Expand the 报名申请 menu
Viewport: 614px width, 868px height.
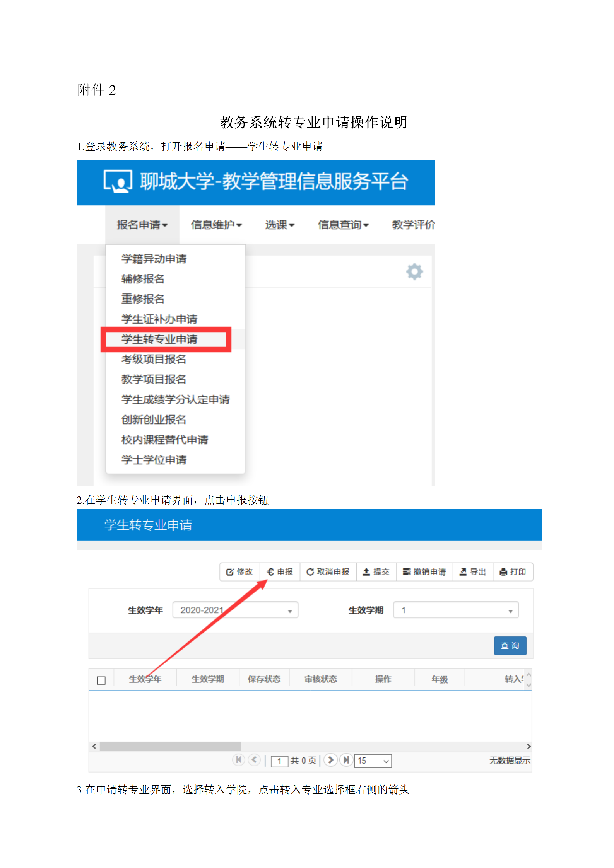pyautogui.click(x=142, y=225)
